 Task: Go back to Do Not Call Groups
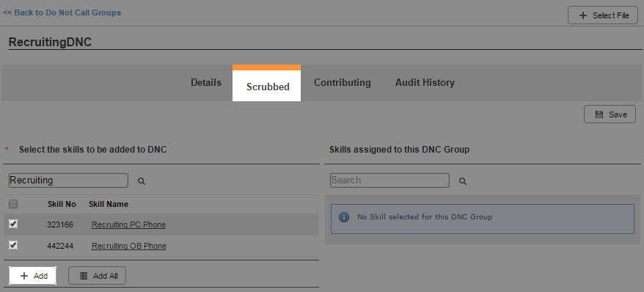62,12
